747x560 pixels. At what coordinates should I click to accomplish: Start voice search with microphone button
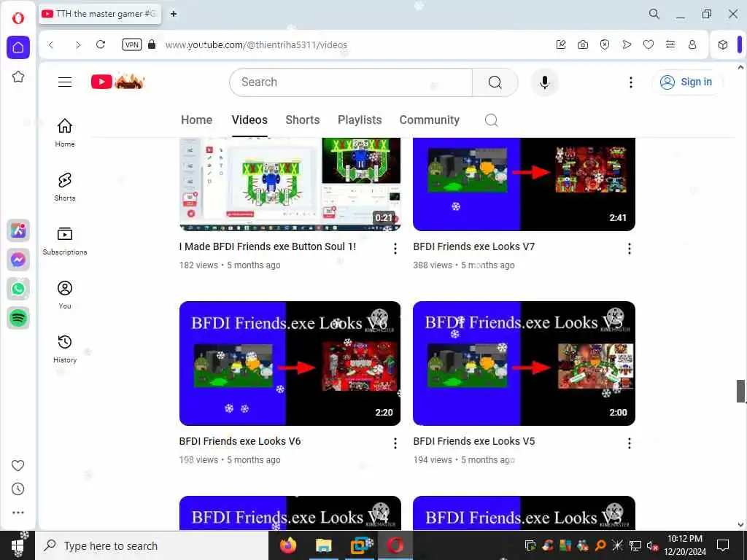click(x=544, y=82)
